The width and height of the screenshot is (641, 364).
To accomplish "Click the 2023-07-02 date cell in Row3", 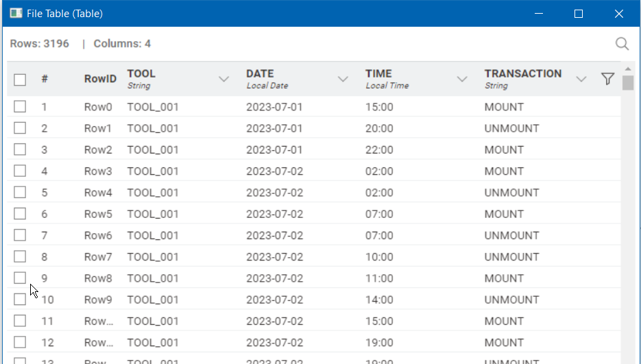I will 274,171.
